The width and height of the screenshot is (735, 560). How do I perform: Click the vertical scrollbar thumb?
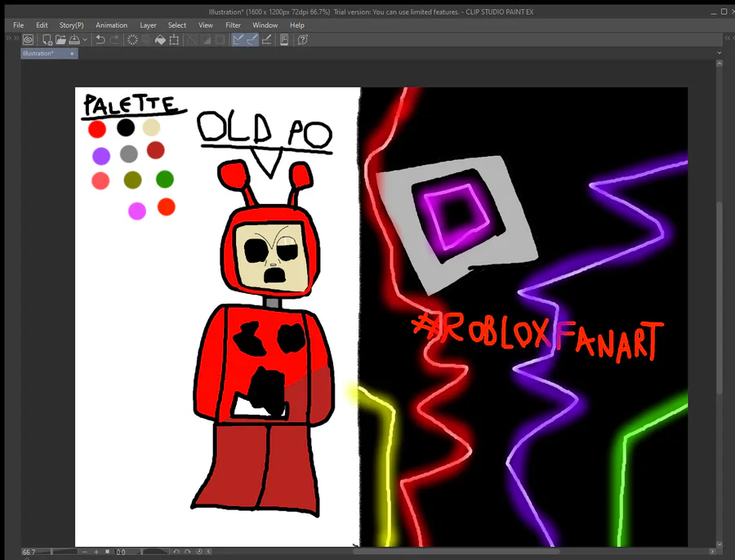tap(719, 298)
